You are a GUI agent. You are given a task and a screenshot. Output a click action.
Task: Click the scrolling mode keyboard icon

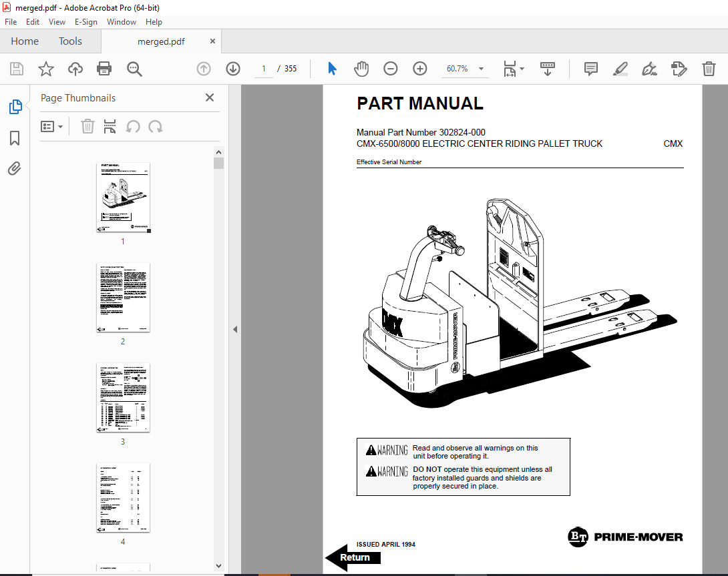pyautogui.click(x=548, y=69)
